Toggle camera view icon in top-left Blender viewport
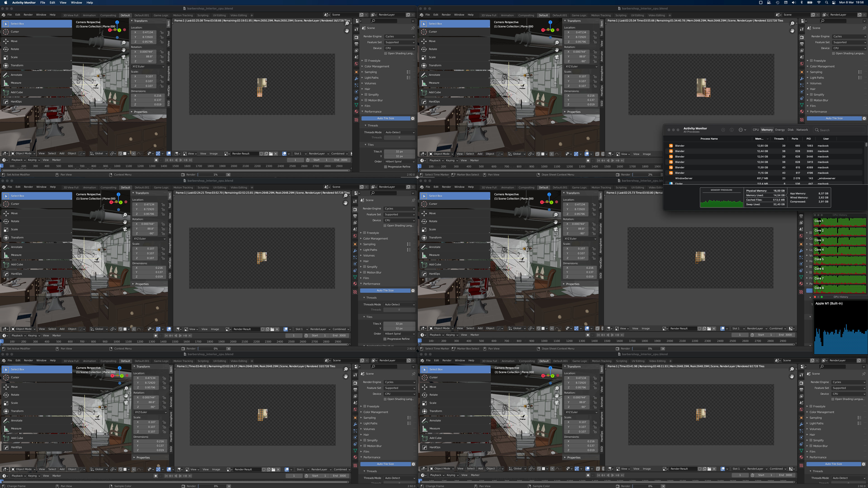The width and height of the screenshot is (868, 488). (x=124, y=57)
